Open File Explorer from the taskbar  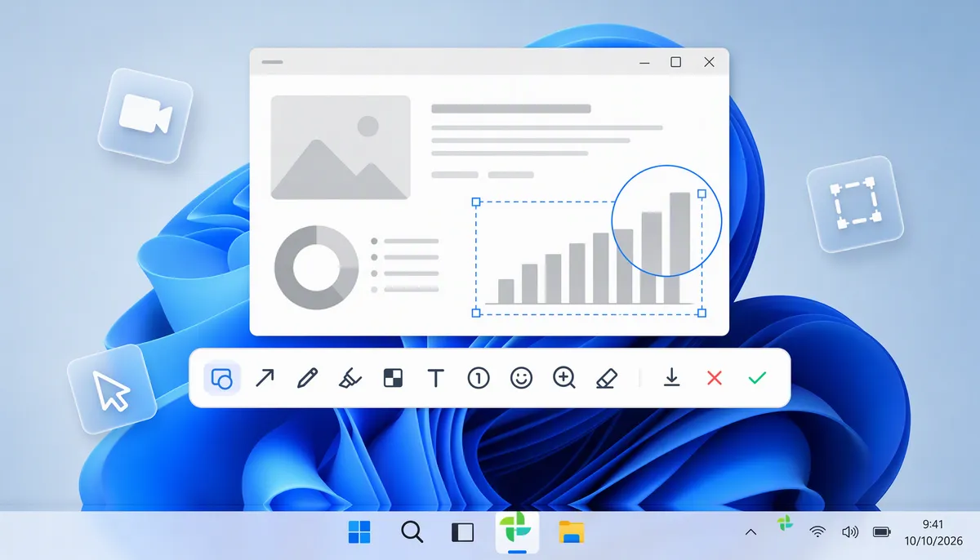pos(571,532)
